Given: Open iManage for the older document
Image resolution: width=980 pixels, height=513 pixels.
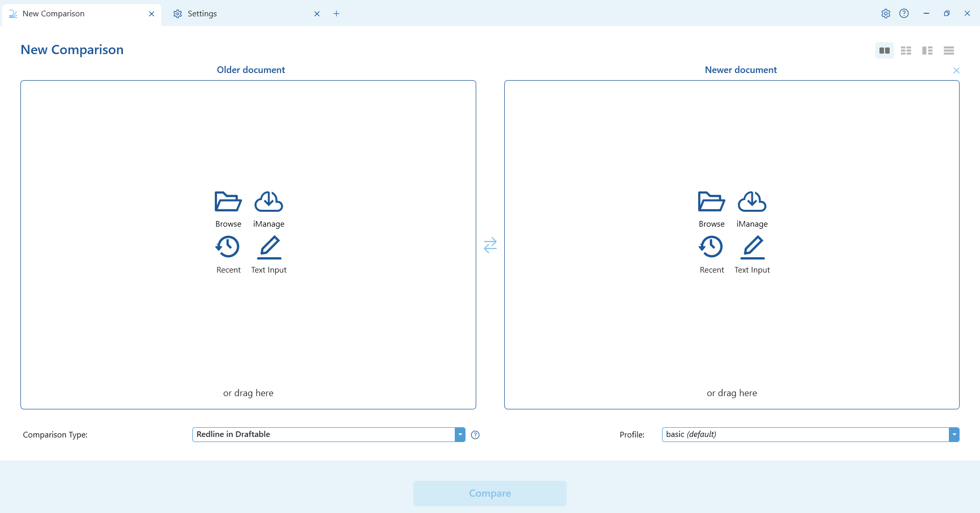Looking at the screenshot, I should click(x=268, y=209).
